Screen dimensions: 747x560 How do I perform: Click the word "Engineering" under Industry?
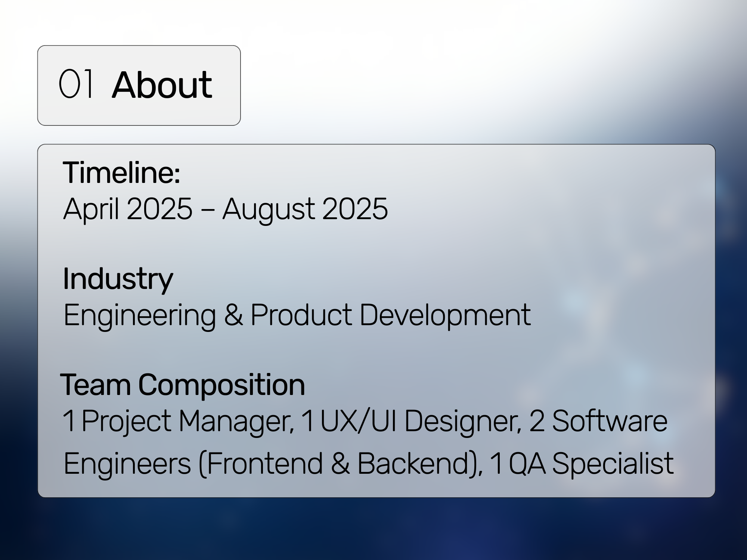pos(140,315)
